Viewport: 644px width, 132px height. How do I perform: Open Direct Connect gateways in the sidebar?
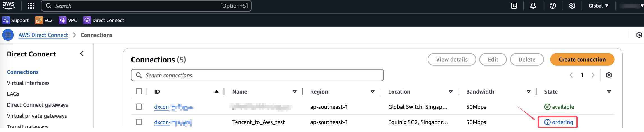pos(37,105)
